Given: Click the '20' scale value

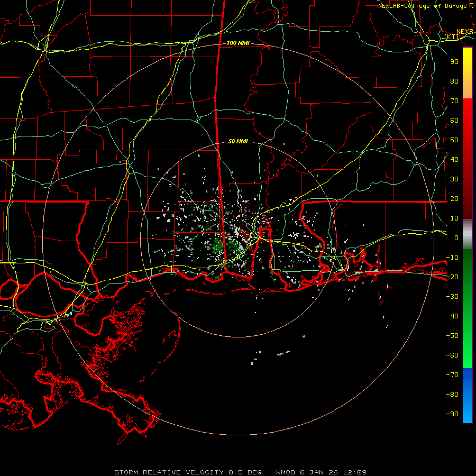Looking at the screenshot, I should (454, 199).
